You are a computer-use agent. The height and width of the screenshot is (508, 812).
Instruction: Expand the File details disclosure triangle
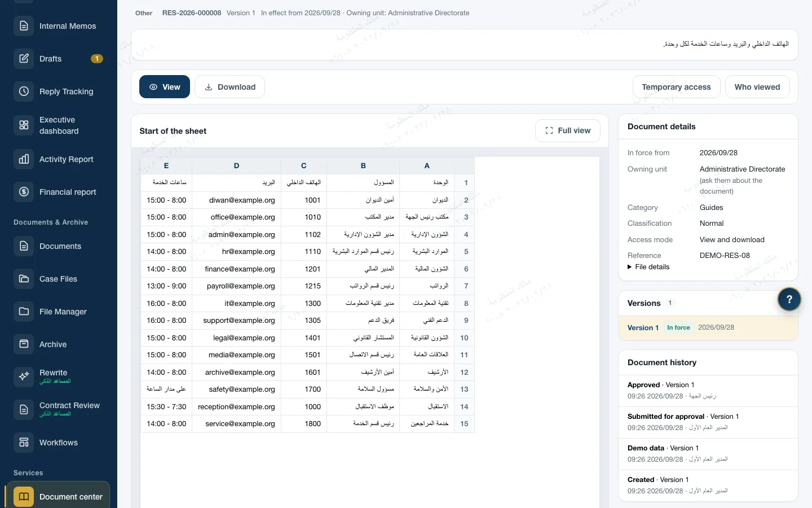point(630,267)
